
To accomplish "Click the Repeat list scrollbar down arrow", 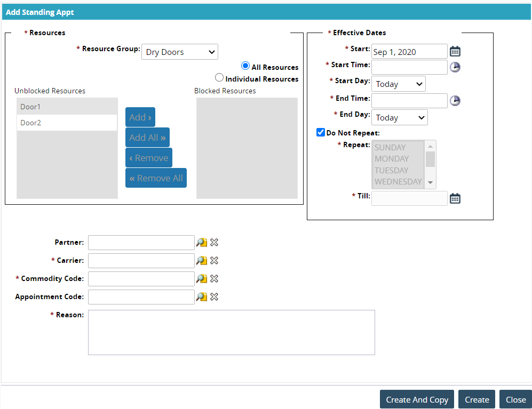I will (430, 183).
